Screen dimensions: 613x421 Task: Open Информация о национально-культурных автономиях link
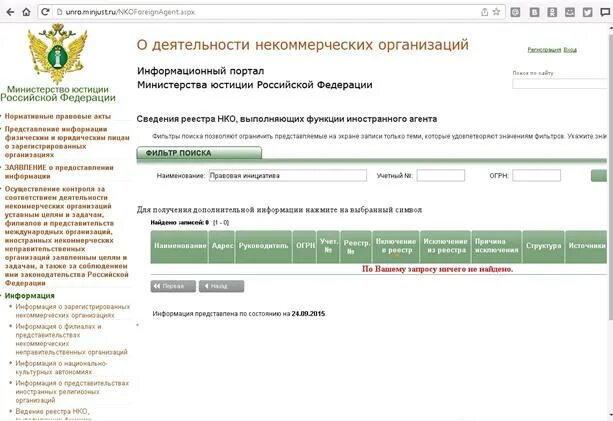61,367
